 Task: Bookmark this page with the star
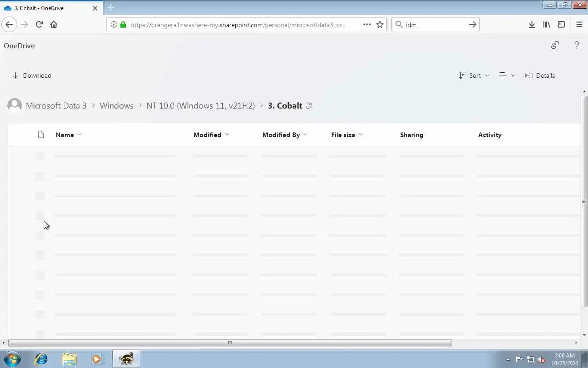tap(380, 24)
